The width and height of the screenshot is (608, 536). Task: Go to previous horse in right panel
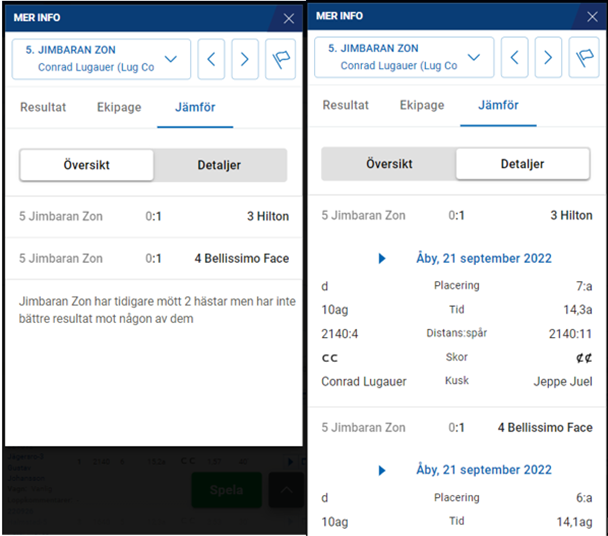click(x=515, y=57)
